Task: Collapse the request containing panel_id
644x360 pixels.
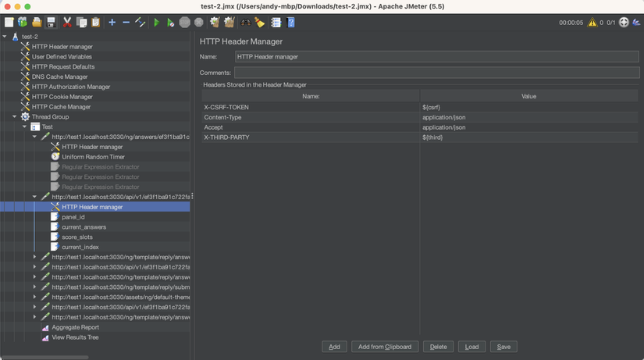Action: [x=34, y=197]
